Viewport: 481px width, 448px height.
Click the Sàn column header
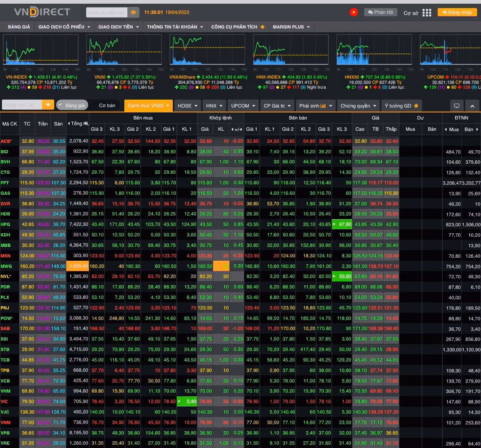pos(58,124)
